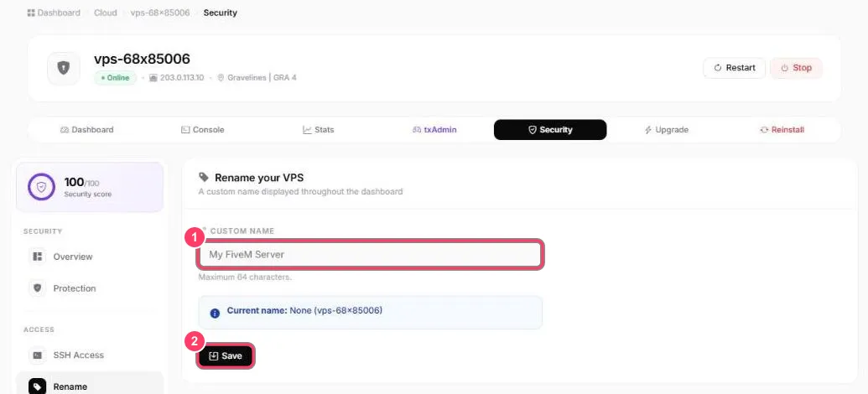The image size is (868, 394).
Task: Open the Stats tab
Action: [319, 130]
